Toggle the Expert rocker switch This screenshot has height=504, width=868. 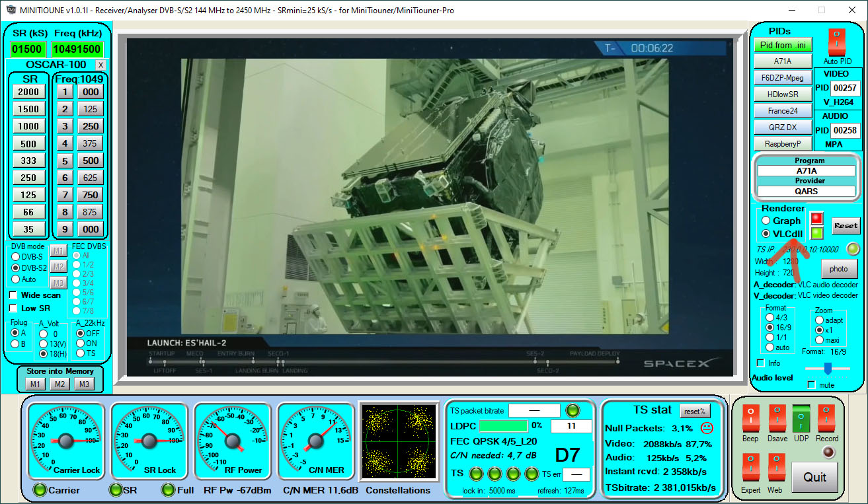[750, 467]
